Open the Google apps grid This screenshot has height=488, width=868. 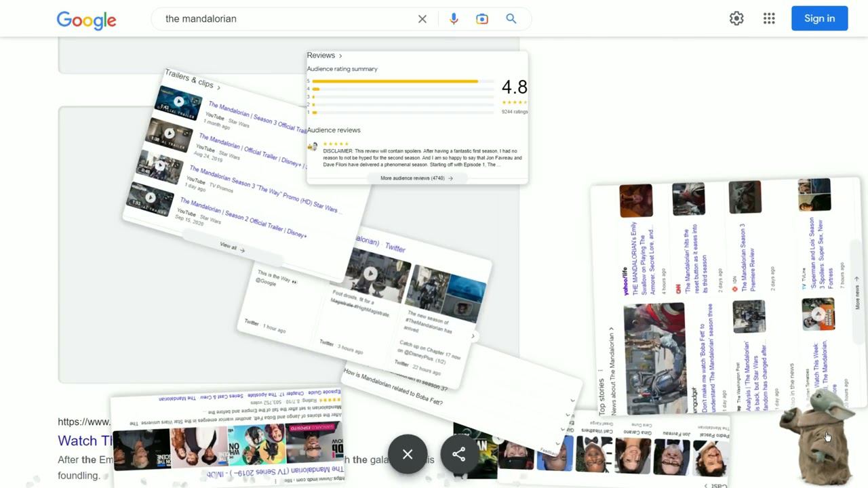pyautogui.click(x=769, y=19)
